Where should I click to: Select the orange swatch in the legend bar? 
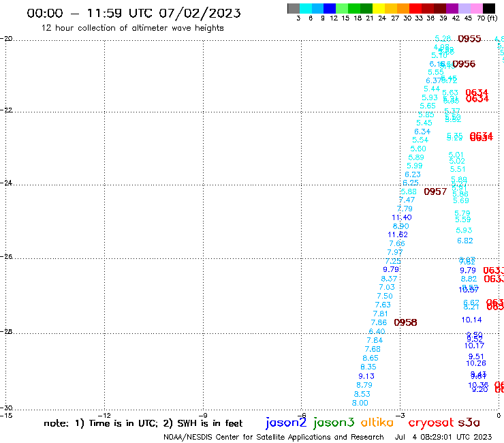[x=403, y=8]
